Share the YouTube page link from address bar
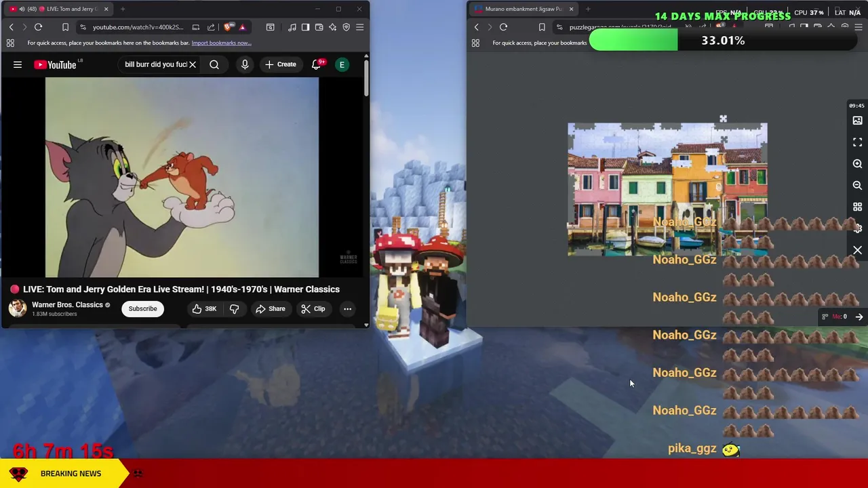Screen dimensions: 868x488 tap(211, 27)
